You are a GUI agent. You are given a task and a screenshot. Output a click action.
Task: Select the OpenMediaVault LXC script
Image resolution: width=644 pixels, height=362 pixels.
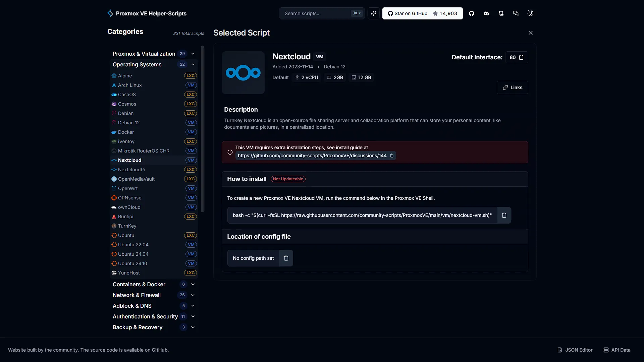coord(154,179)
